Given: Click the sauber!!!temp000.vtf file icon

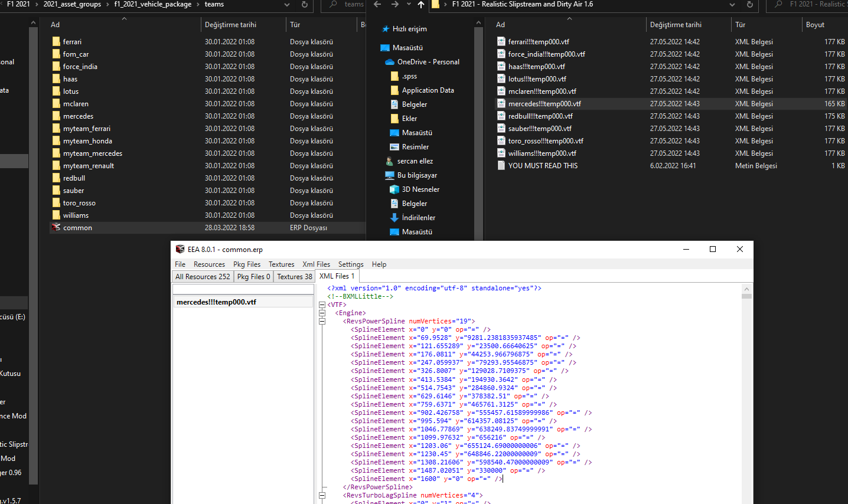Looking at the screenshot, I should (x=501, y=128).
